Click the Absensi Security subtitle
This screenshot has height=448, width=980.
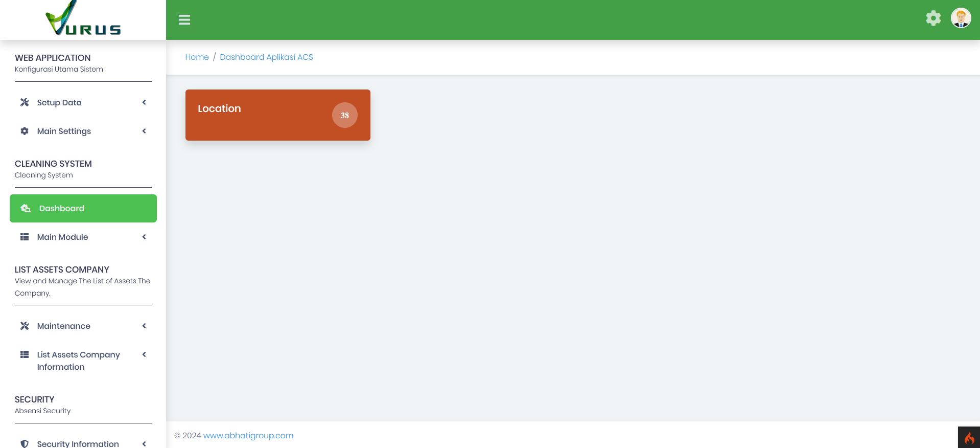42,411
